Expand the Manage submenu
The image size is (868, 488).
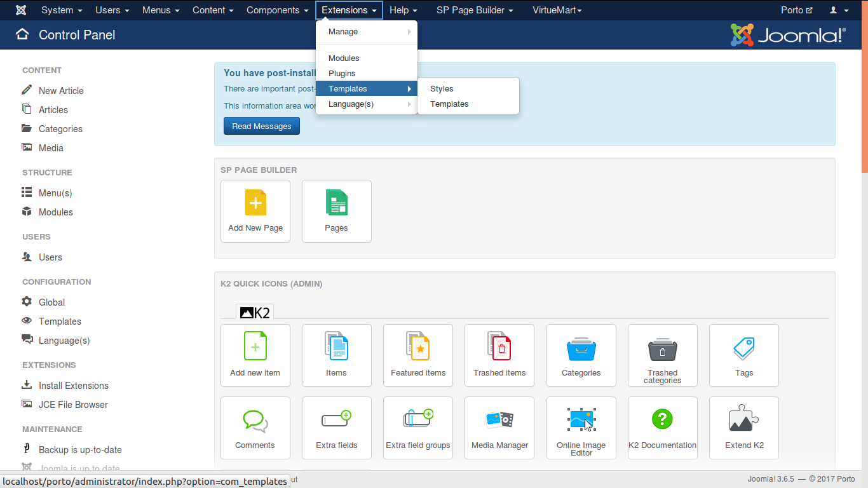(x=367, y=32)
